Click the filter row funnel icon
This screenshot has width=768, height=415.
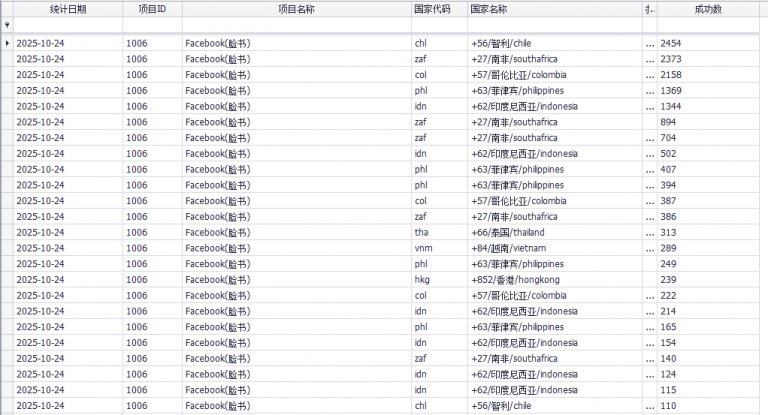pos(8,25)
